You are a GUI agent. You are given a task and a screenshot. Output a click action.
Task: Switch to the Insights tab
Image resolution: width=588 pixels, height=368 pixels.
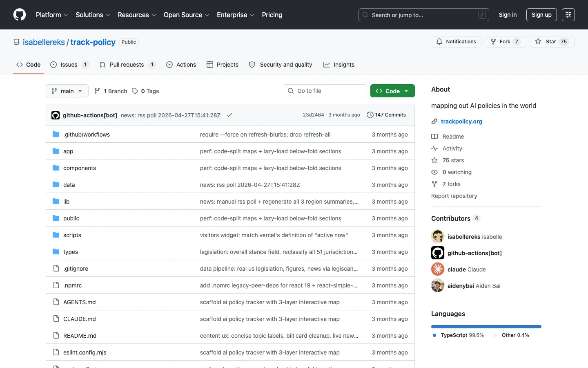339,65
